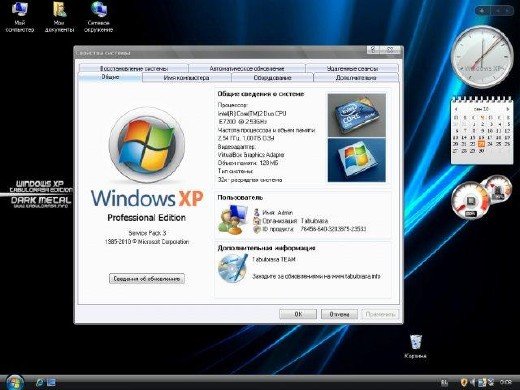This screenshot has height=390, width=520.
Task: Close the System Properties dialog
Action: (391, 50)
